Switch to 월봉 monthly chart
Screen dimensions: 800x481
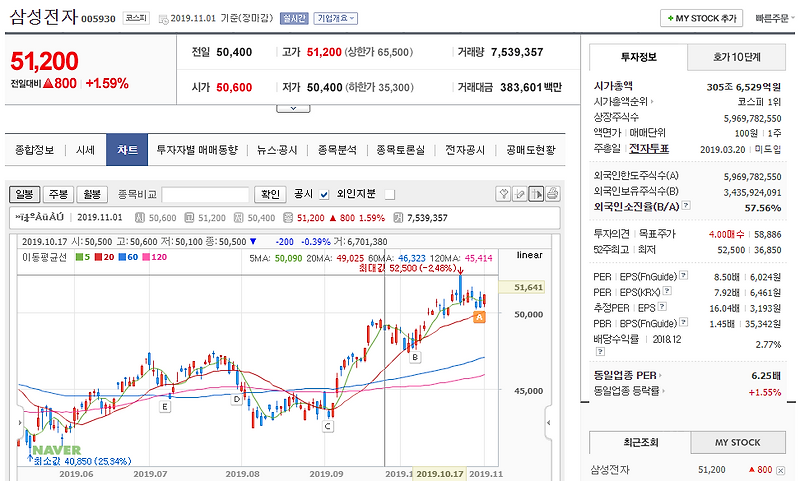click(x=92, y=194)
